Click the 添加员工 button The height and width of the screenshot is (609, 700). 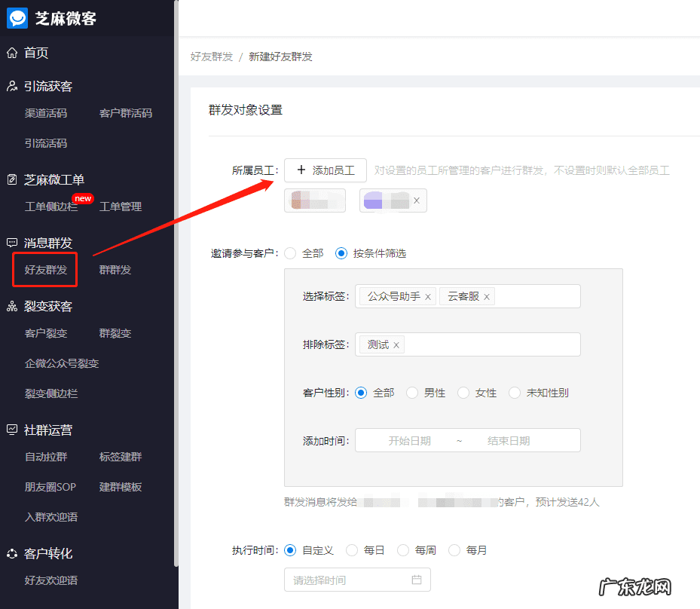[x=325, y=170]
